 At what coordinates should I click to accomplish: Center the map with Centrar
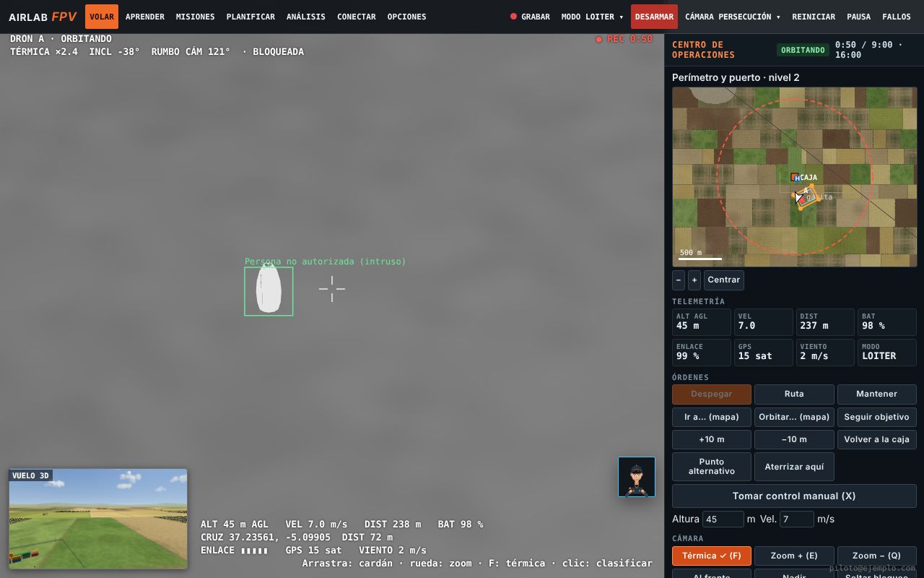pos(724,280)
